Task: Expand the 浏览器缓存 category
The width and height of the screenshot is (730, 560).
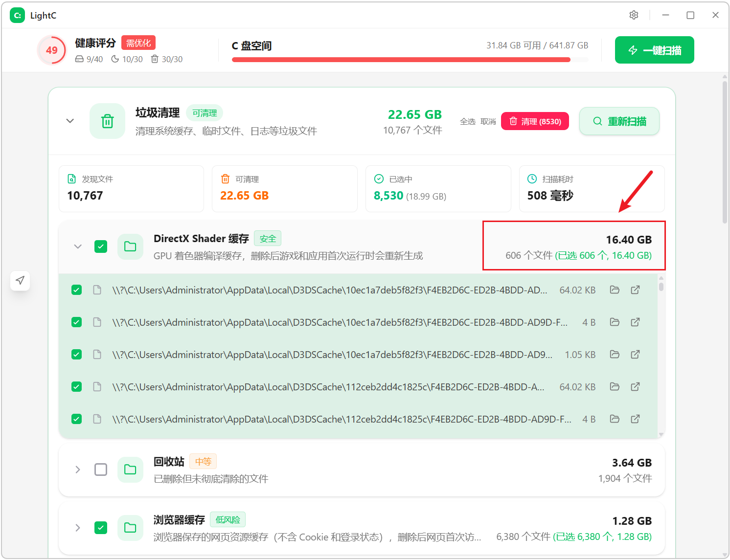Action: pos(78,528)
